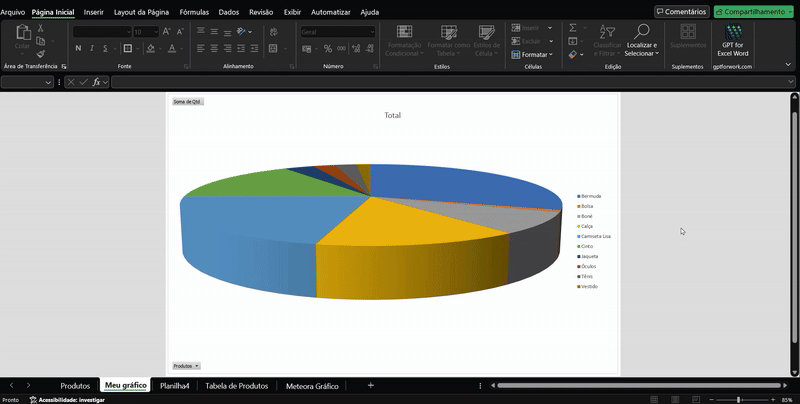Toggle italic formatting with the I button
This screenshot has height=404, width=800.
[93, 48]
